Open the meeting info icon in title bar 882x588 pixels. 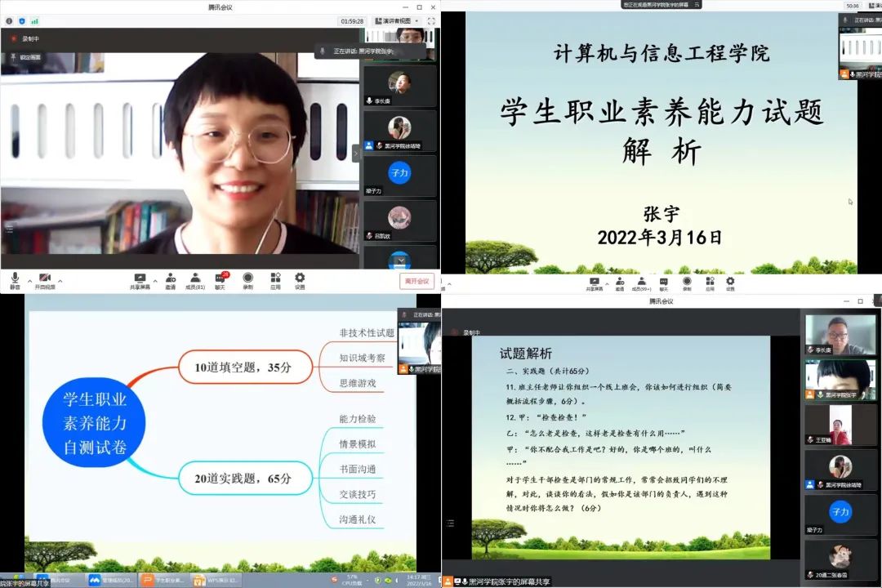tap(9, 20)
